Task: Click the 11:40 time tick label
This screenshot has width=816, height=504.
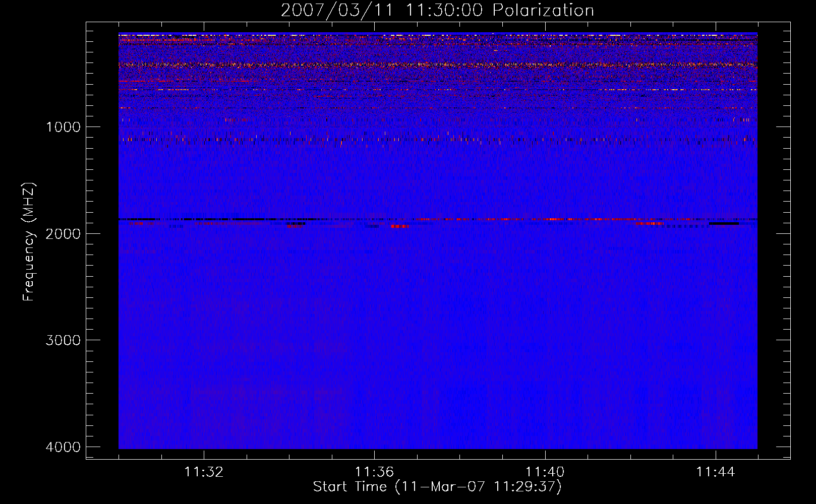Action: (545, 472)
